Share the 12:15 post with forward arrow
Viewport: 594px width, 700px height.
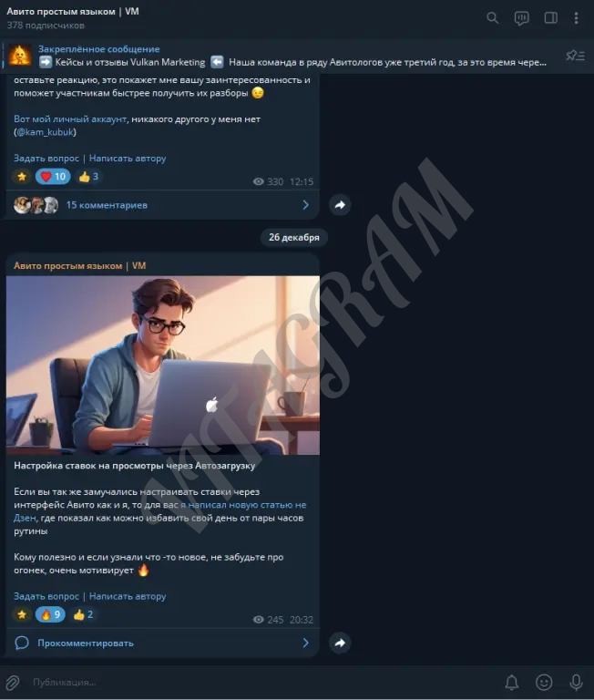(340, 205)
